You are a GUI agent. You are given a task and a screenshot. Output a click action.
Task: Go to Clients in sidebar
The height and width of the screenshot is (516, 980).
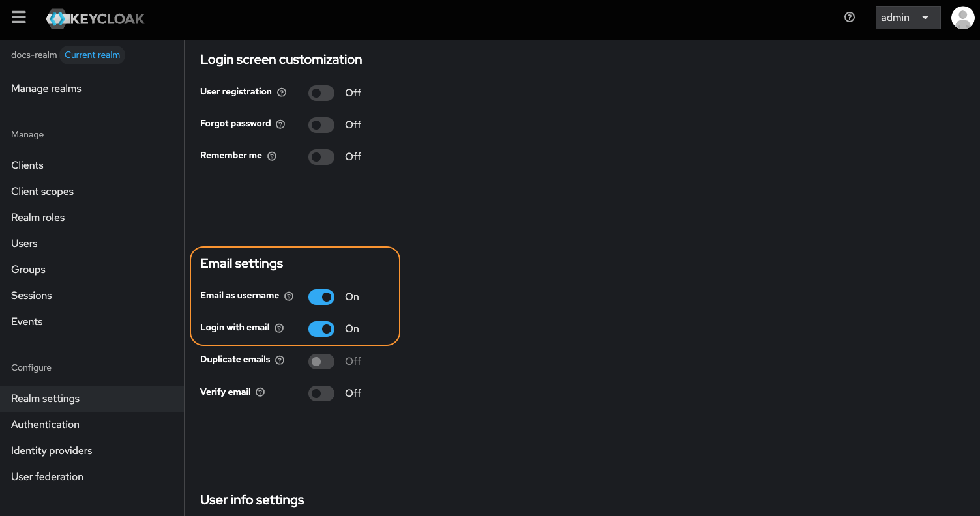[27, 165]
